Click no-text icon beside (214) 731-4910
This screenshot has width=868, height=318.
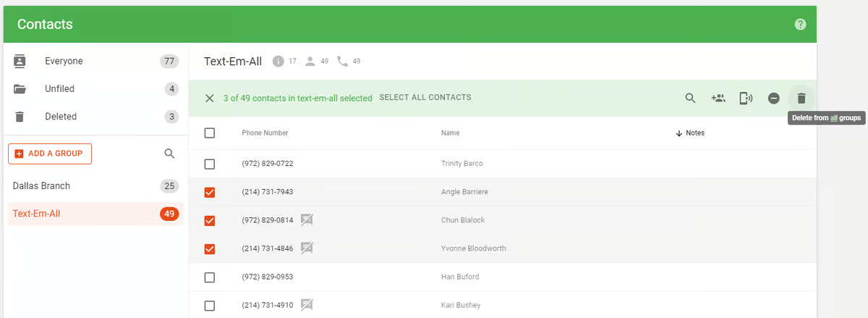coord(307,305)
